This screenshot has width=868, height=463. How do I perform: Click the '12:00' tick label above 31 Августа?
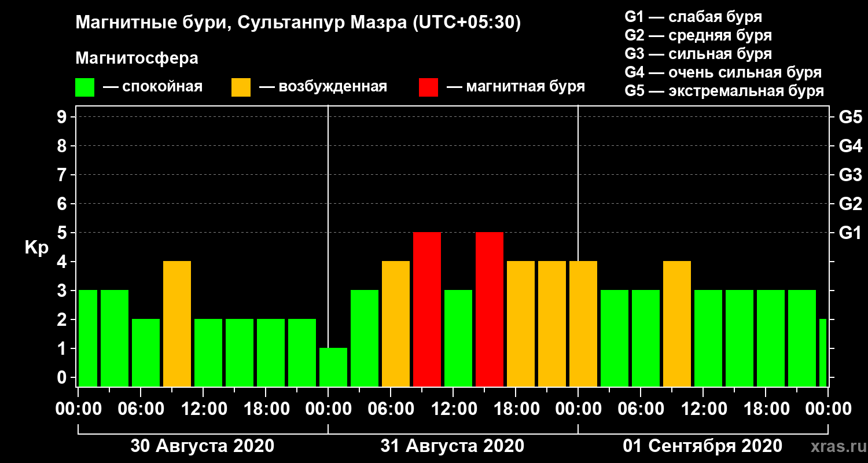point(453,409)
